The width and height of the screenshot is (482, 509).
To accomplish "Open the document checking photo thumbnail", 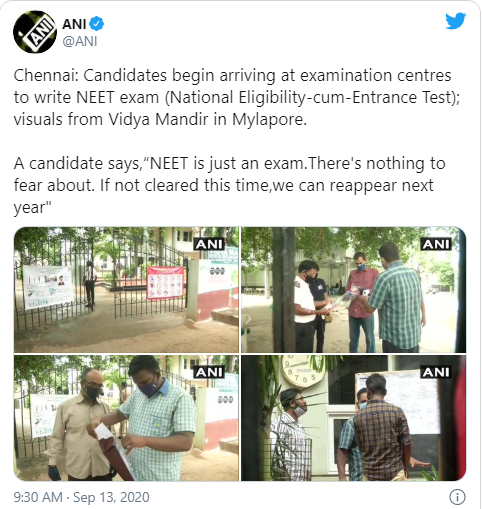I will point(353,290).
